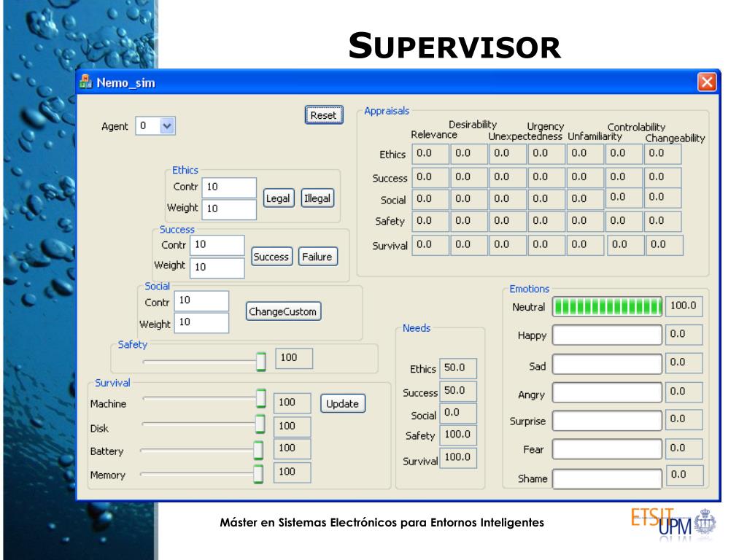Click the Social row Unexpectedness appraisal cell
This screenshot has height=560, width=747.
pyautogui.click(x=508, y=199)
